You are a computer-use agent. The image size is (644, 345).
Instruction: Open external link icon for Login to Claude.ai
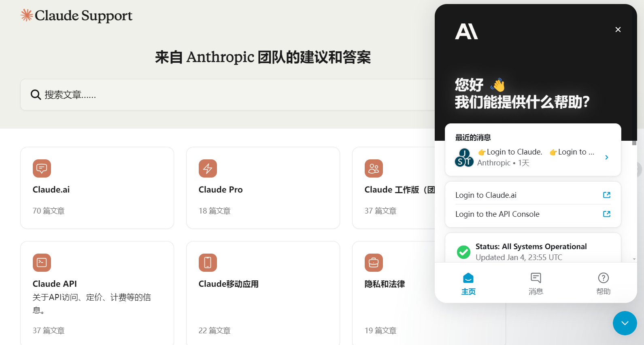(x=606, y=195)
